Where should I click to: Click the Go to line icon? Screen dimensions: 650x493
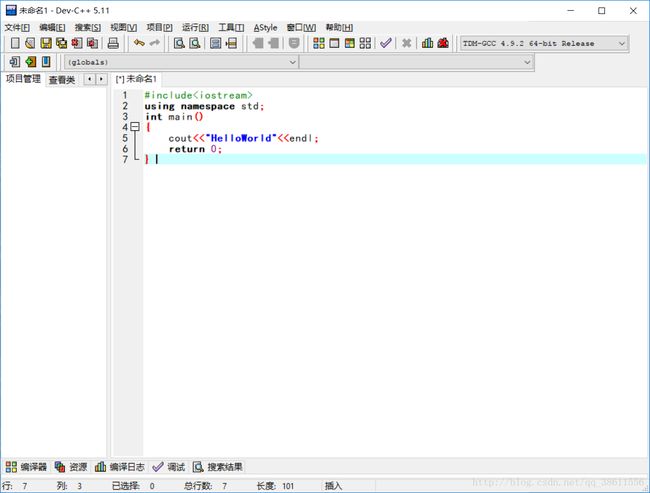coord(231,43)
